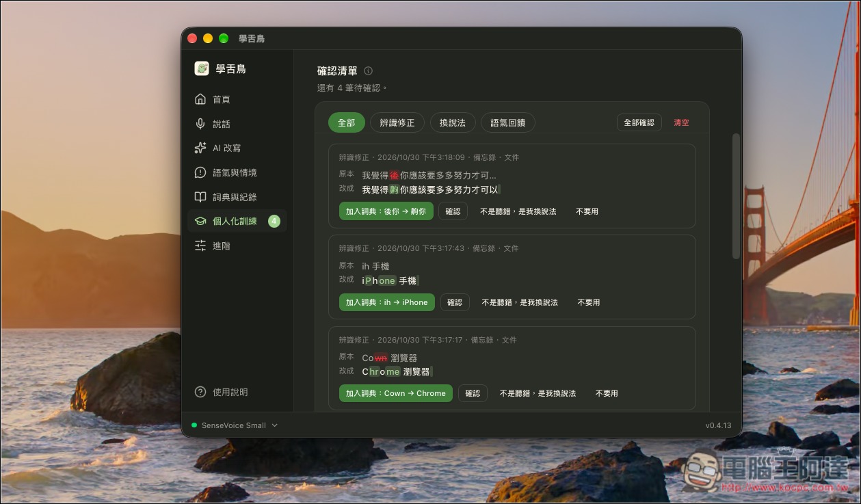Click the original text Cown 瀏覽器
The width and height of the screenshot is (861, 504).
[x=389, y=358]
